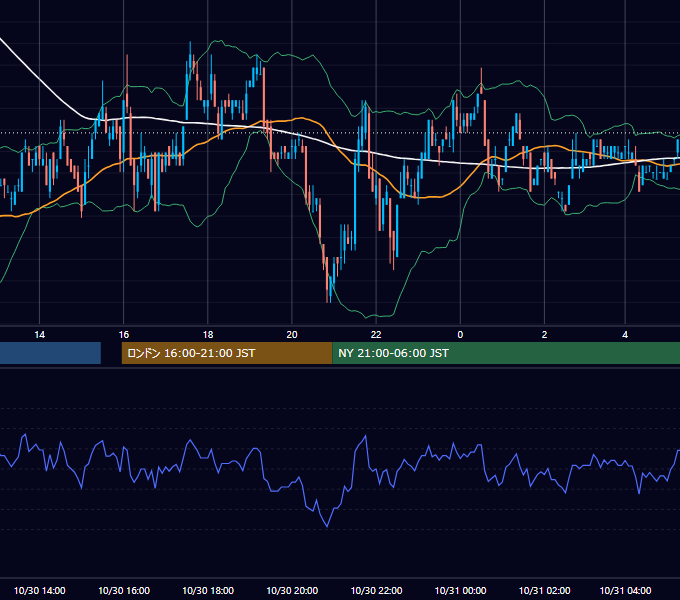Click the NY 21:00-06:00 JST session bar
680x600 pixels.
tap(506, 353)
